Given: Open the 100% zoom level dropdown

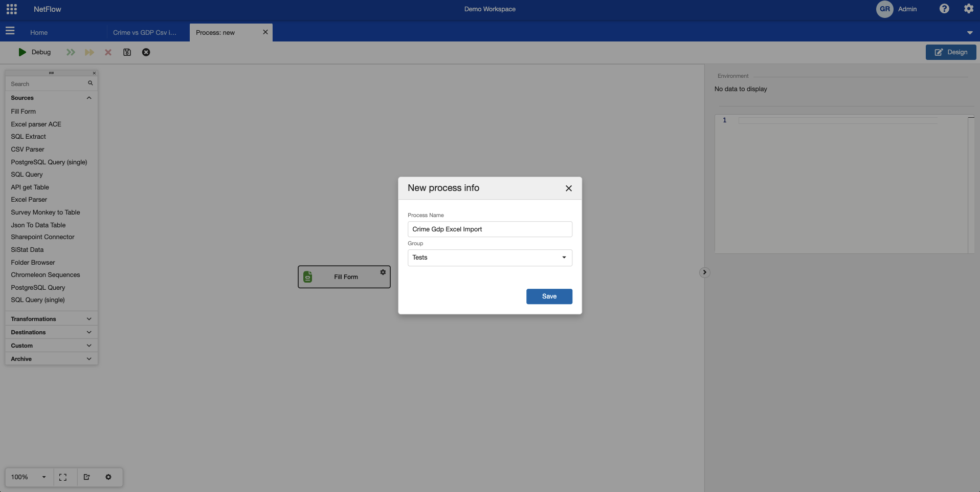Looking at the screenshot, I should tap(29, 477).
